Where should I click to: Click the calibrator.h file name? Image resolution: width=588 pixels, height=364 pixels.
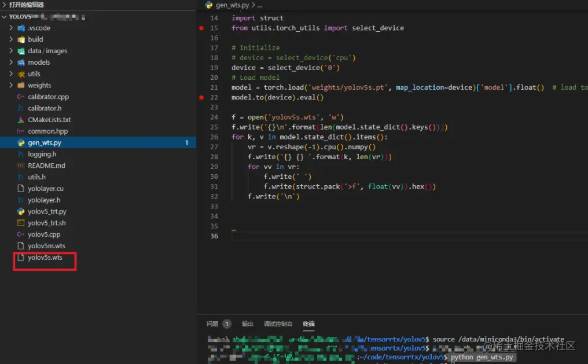coord(45,108)
